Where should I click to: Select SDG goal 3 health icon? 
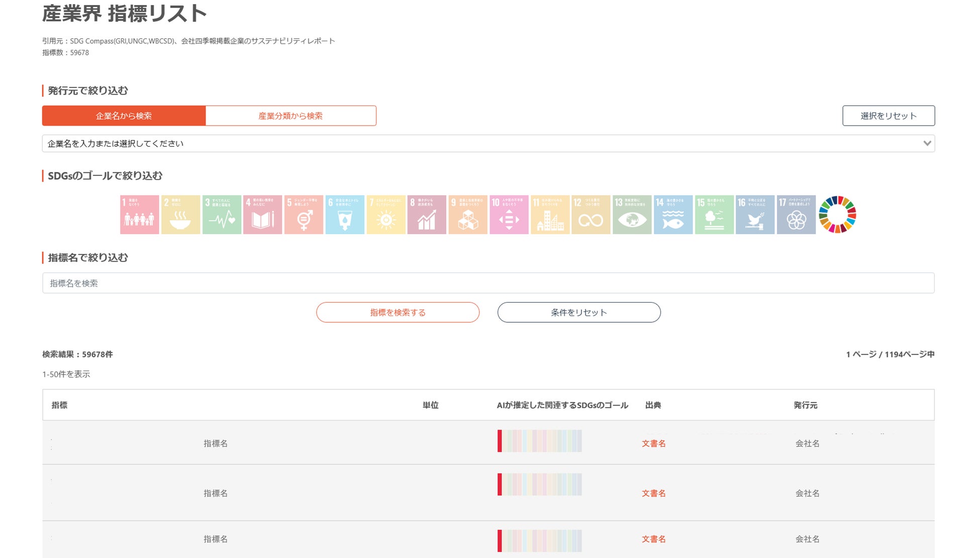[x=222, y=215]
